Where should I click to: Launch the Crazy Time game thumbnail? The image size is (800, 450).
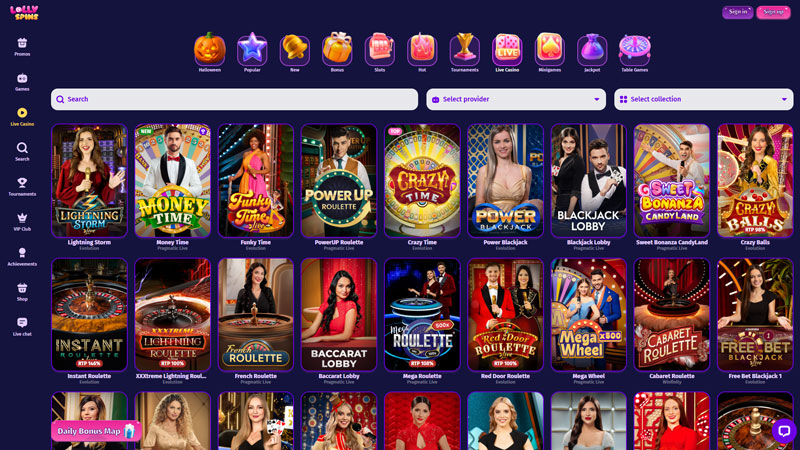click(x=422, y=181)
